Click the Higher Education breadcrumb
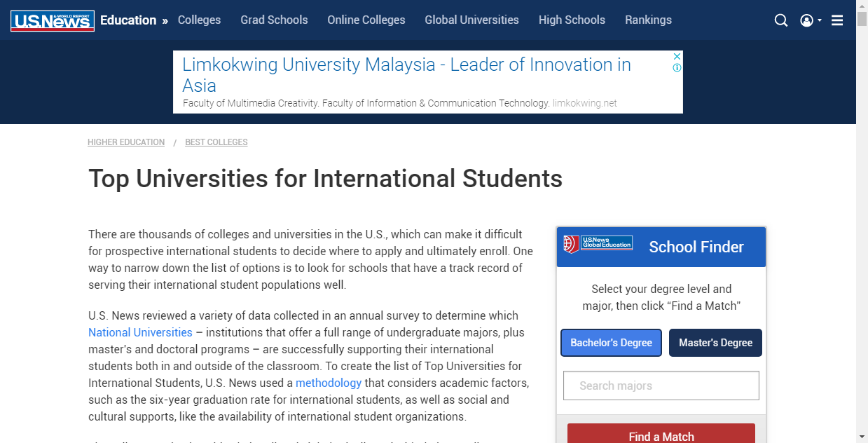This screenshot has height=443, width=868. point(126,142)
